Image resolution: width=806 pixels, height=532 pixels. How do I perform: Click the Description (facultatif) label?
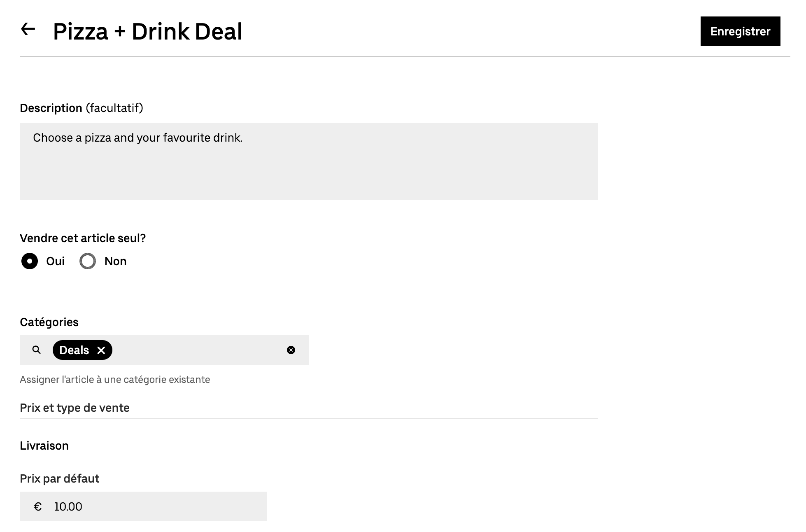click(x=81, y=108)
